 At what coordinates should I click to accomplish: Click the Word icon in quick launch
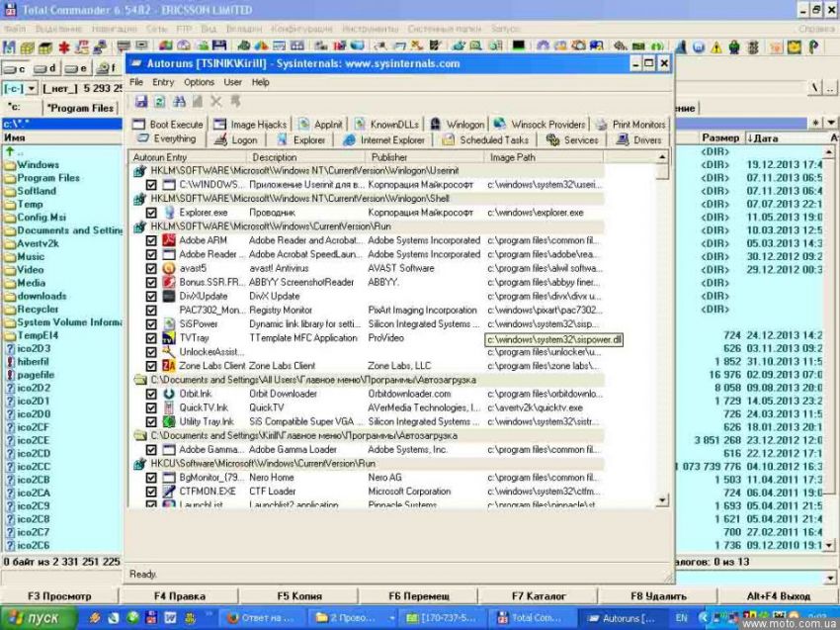[x=170, y=618]
